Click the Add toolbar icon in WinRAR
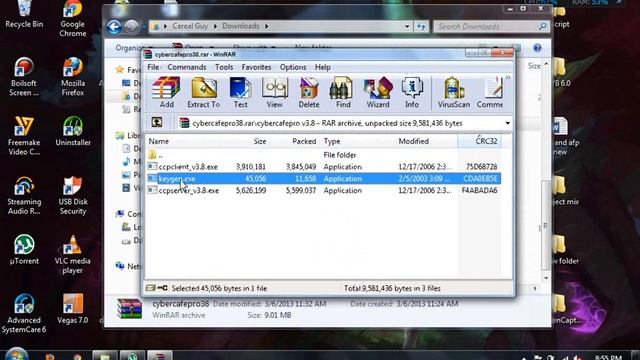This screenshot has width=640, height=360. pyautogui.click(x=166, y=92)
